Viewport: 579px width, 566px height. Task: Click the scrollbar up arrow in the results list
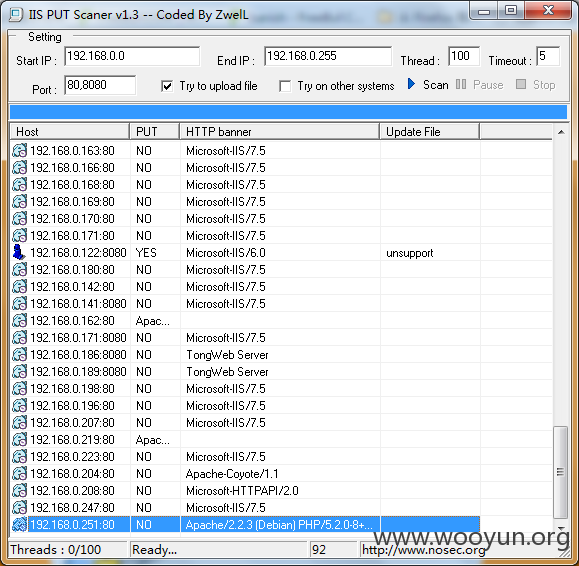tap(561, 132)
